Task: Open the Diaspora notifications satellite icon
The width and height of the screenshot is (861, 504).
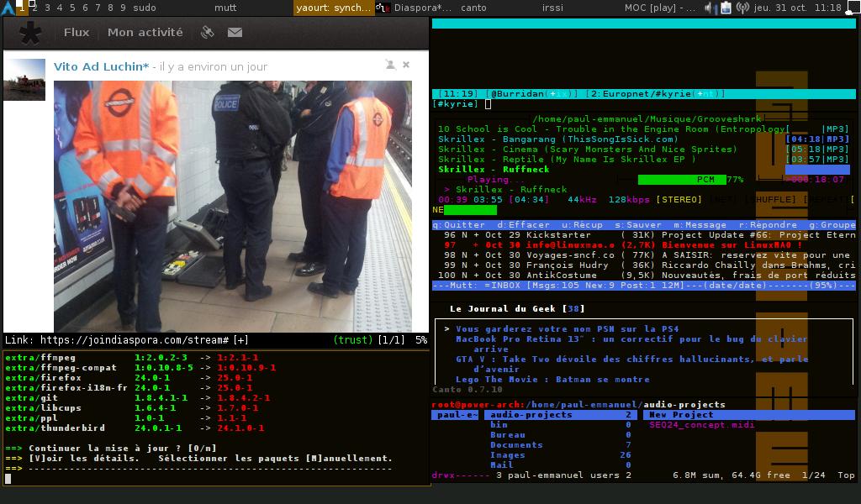Action: click(x=207, y=33)
